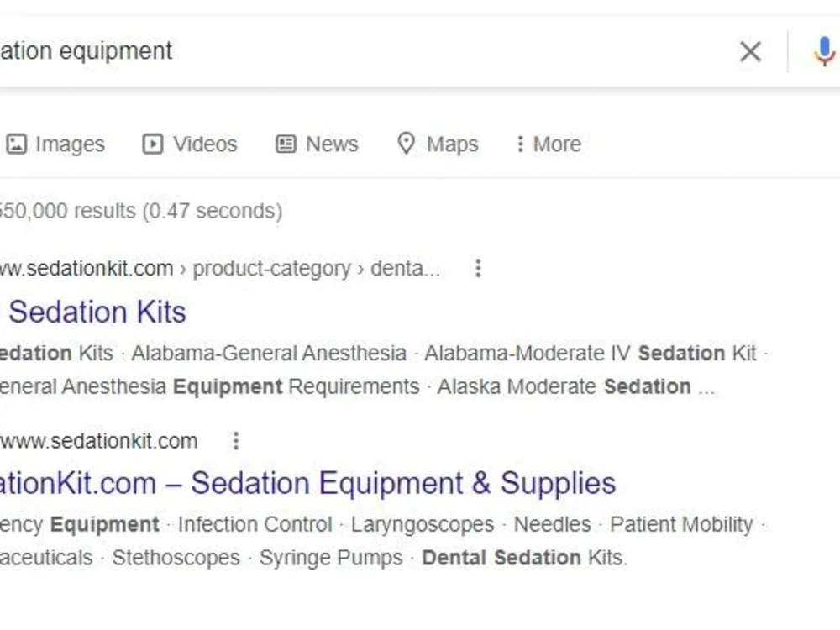Screen dimensions: 840x630
Task: Open SedationKit.com – Sedation Equipment & Supplies link
Action: click(307, 483)
